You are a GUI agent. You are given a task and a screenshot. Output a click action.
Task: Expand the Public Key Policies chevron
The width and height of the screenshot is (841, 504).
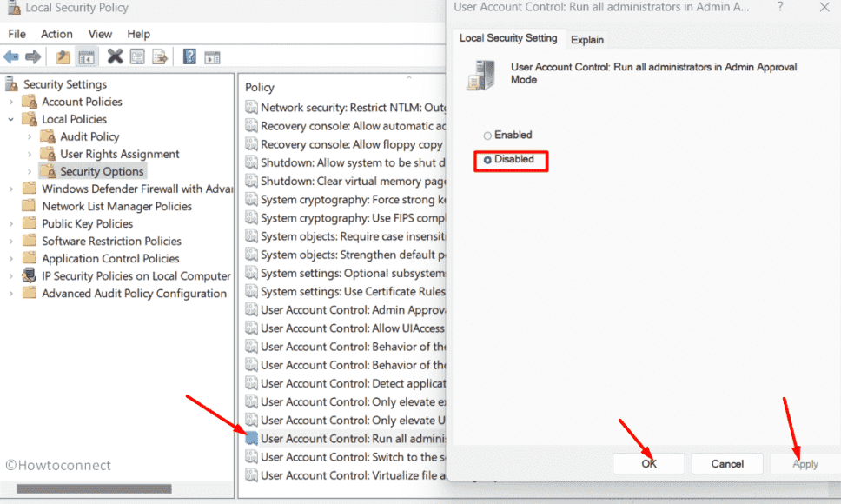pyautogui.click(x=10, y=223)
